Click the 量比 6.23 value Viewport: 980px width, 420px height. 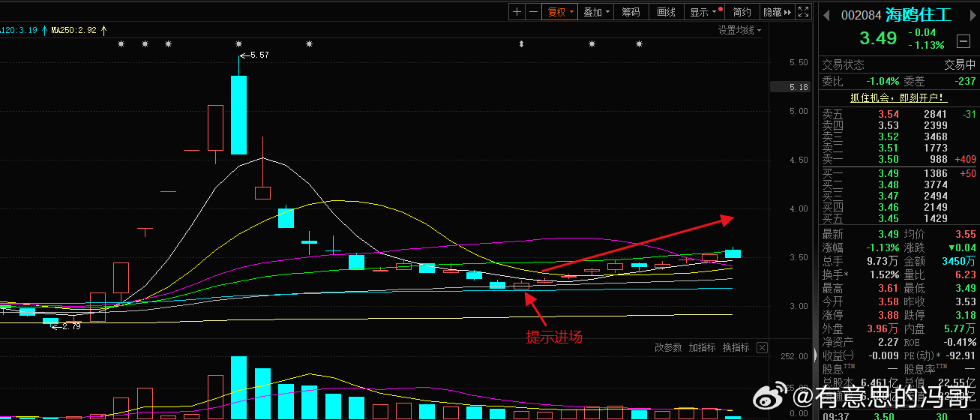966,274
